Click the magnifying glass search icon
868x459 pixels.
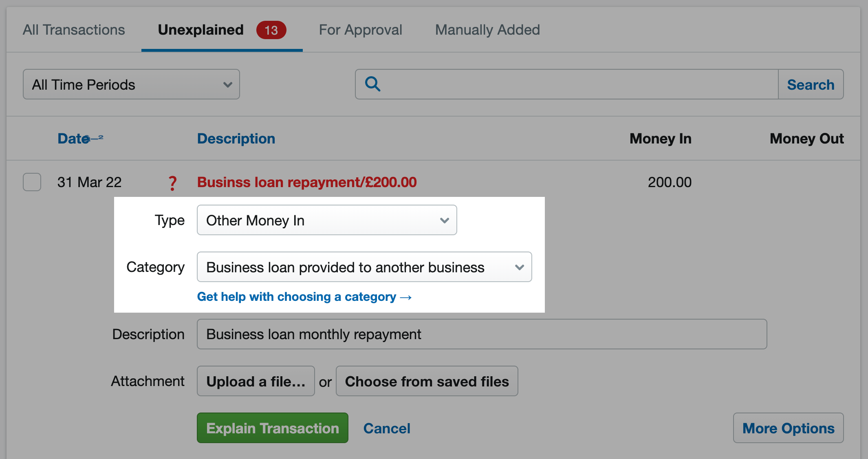[x=372, y=84]
